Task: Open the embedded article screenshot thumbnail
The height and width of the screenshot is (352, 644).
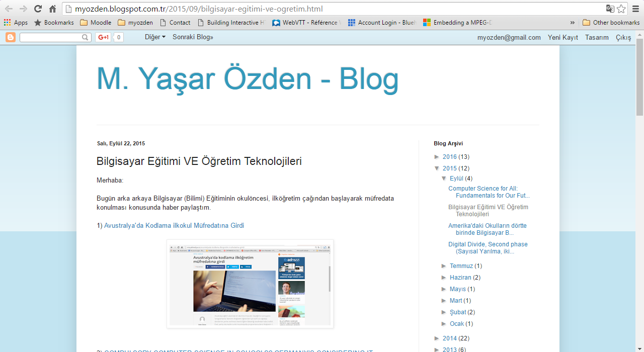Action: [x=250, y=284]
